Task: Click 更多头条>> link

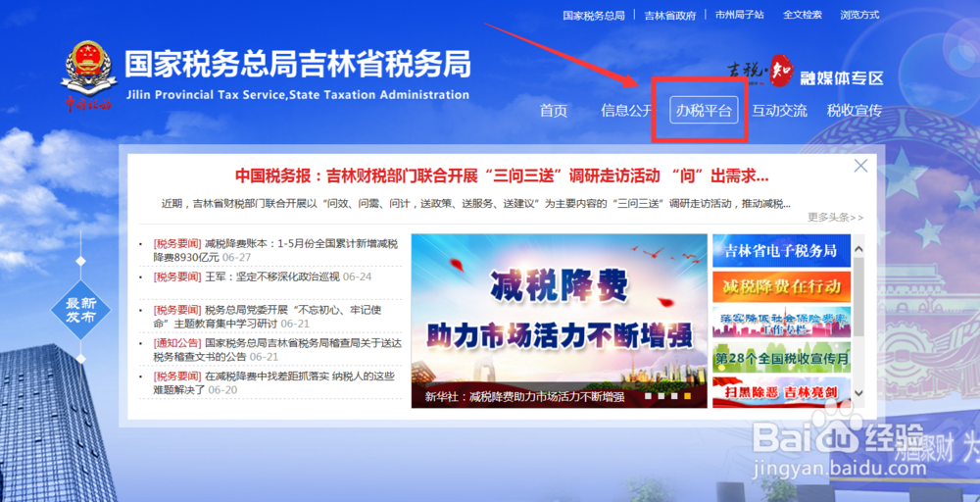Action: point(836,218)
